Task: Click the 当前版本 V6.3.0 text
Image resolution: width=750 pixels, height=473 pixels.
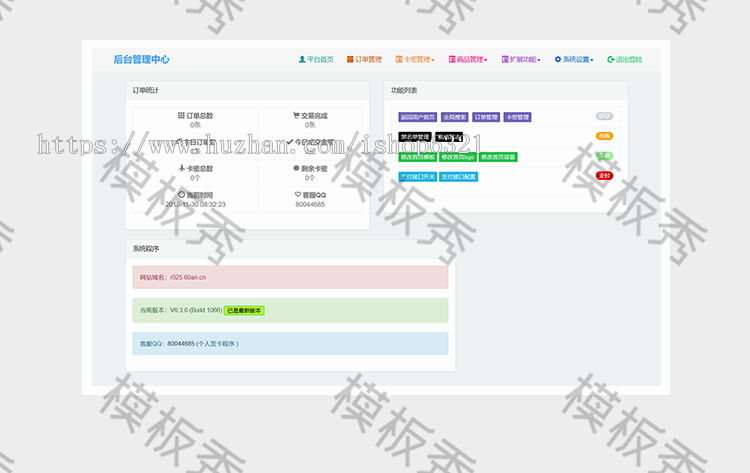Action: pyautogui.click(x=181, y=310)
